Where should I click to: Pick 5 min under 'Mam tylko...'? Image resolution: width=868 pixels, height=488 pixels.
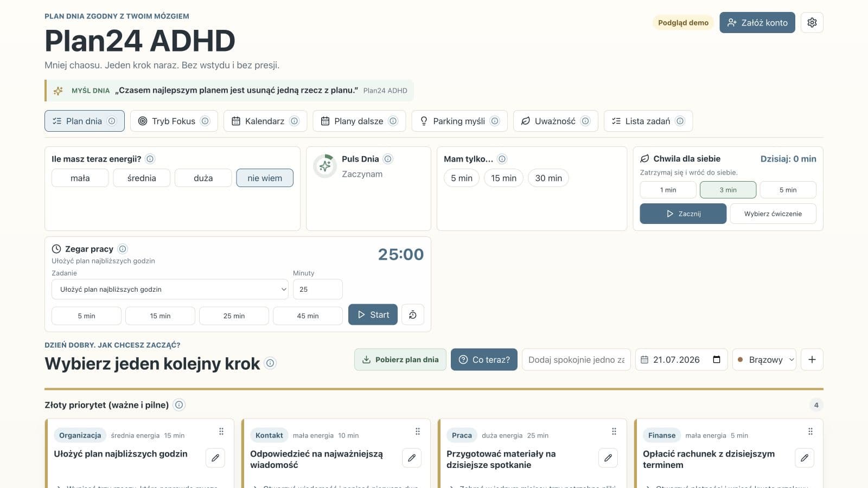(x=462, y=178)
